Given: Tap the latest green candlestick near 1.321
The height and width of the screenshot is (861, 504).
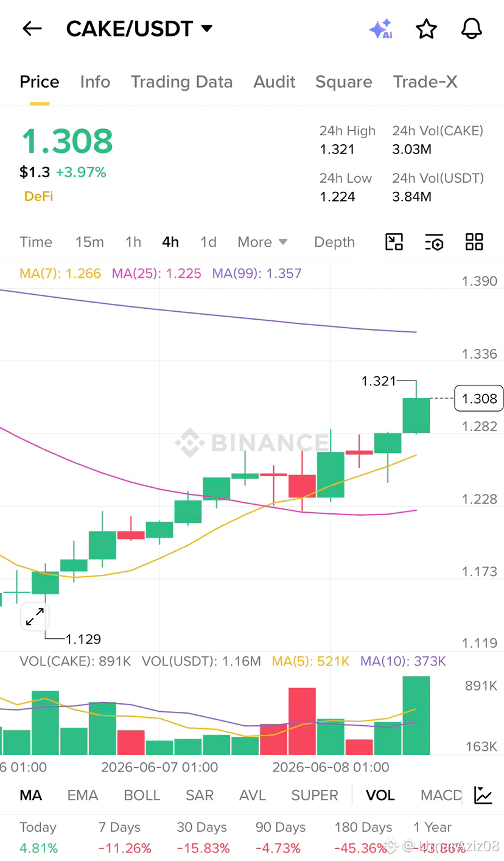Looking at the screenshot, I should point(416,415).
